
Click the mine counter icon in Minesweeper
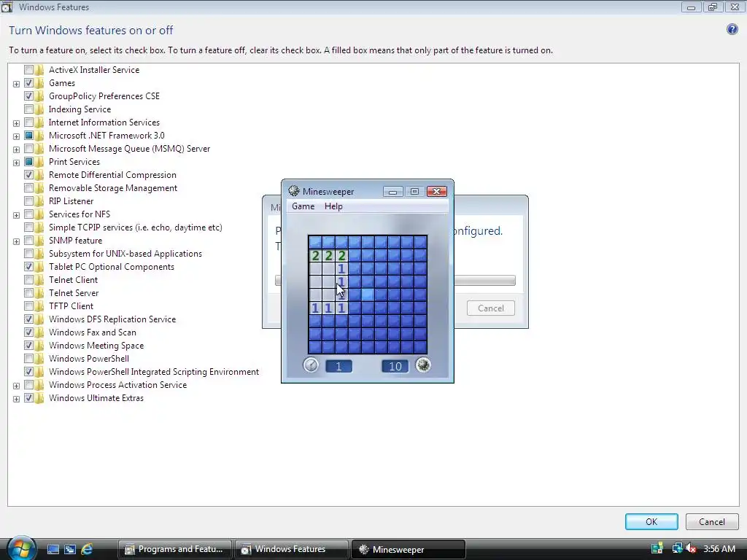point(423,365)
